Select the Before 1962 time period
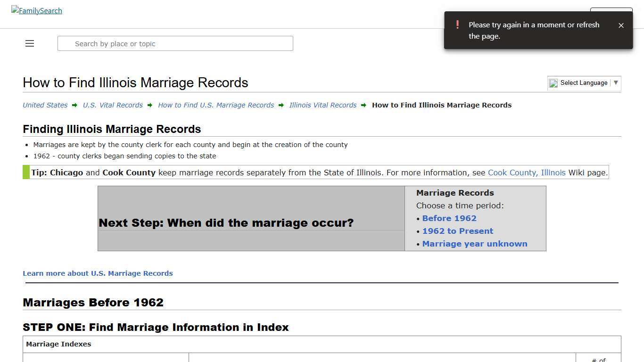 pyautogui.click(x=449, y=218)
